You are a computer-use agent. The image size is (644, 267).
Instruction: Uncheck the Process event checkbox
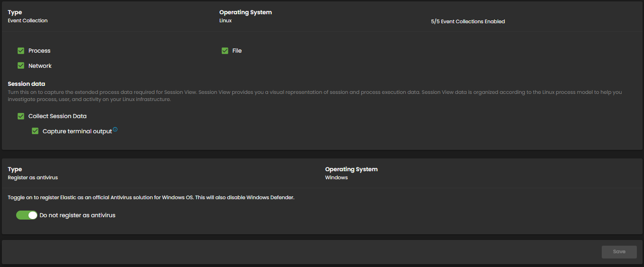(x=21, y=51)
